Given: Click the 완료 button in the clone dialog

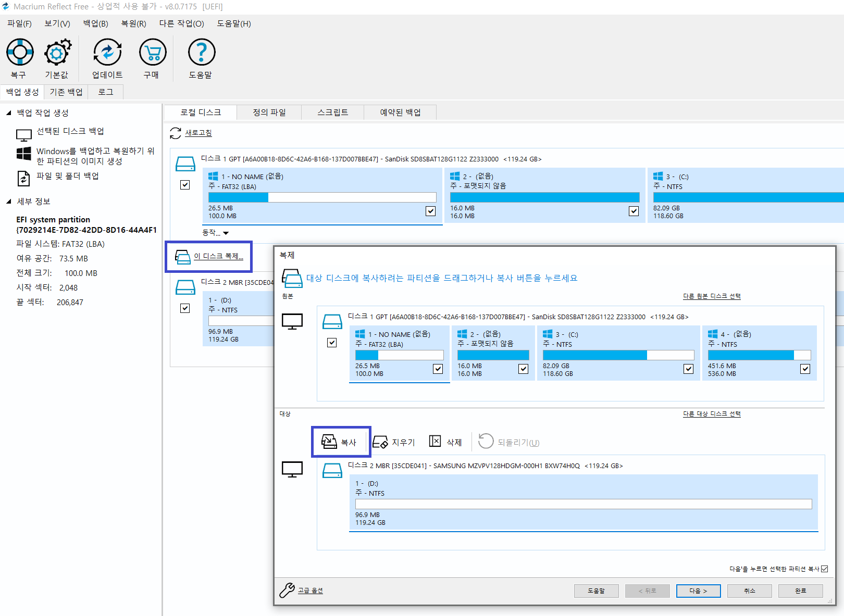Looking at the screenshot, I should pyautogui.click(x=801, y=591).
